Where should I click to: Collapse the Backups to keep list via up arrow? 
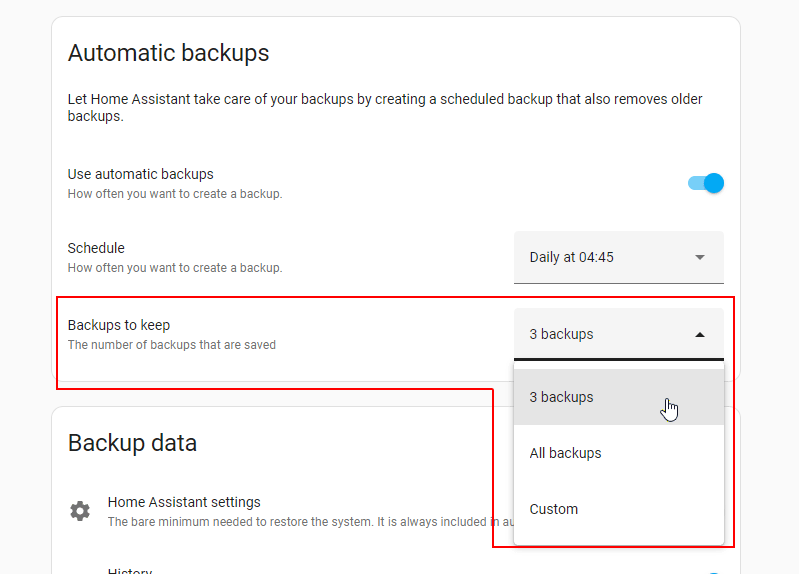click(x=700, y=335)
